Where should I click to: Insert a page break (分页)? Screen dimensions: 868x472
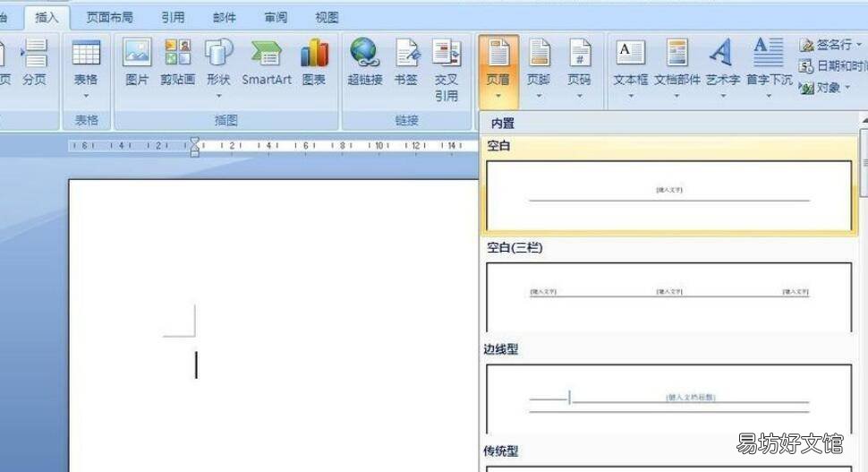pyautogui.click(x=34, y=62)
